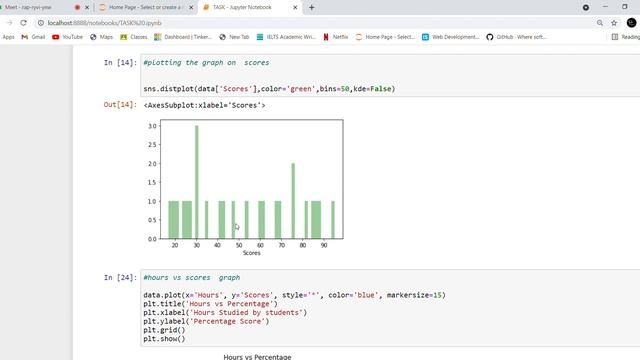Open the New Tab bookmark

point(234,37)
